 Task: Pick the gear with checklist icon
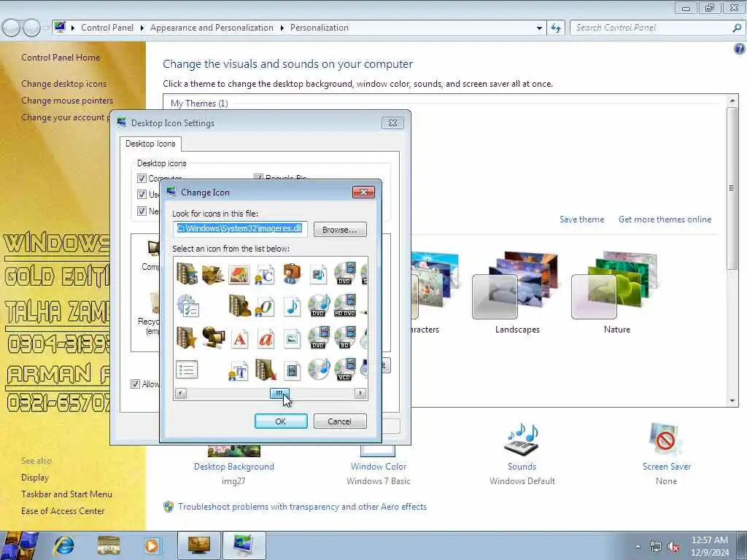[187, 306]
